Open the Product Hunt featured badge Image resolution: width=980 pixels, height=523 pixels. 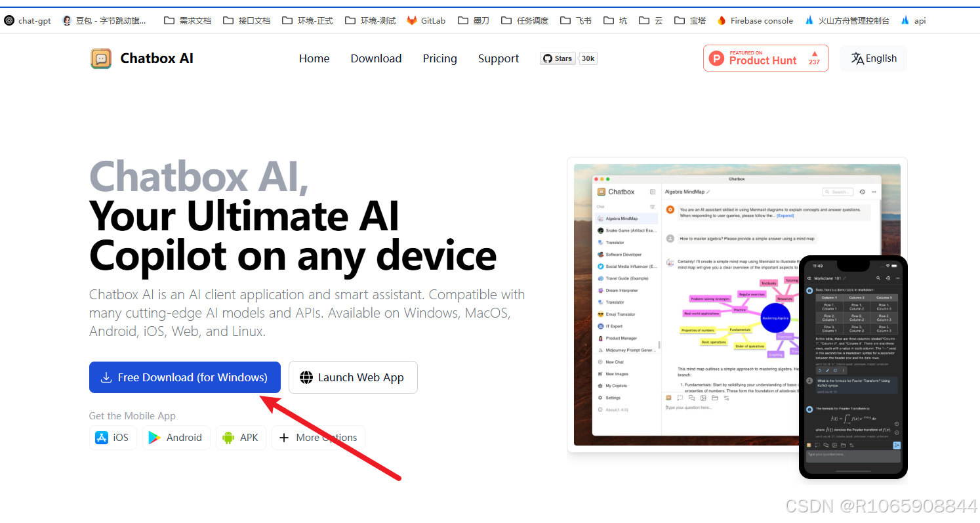[766, 58]
